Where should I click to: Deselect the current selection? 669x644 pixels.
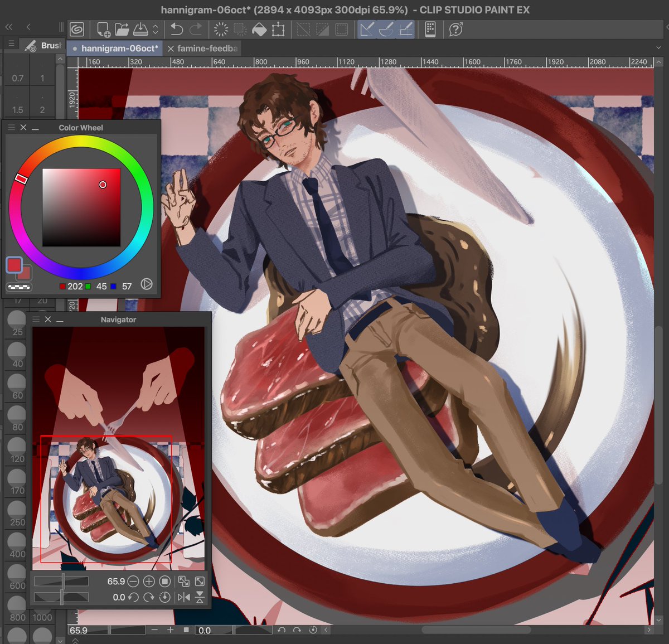point(303,29)
